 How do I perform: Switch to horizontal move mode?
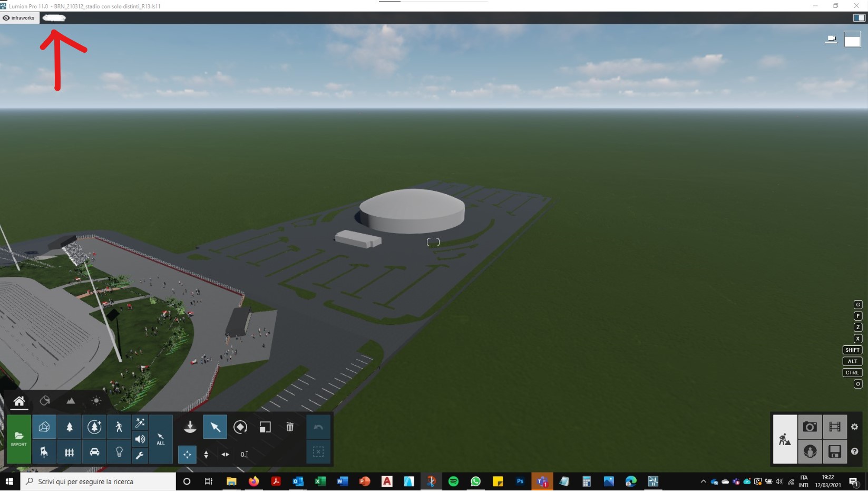point(225,454)
